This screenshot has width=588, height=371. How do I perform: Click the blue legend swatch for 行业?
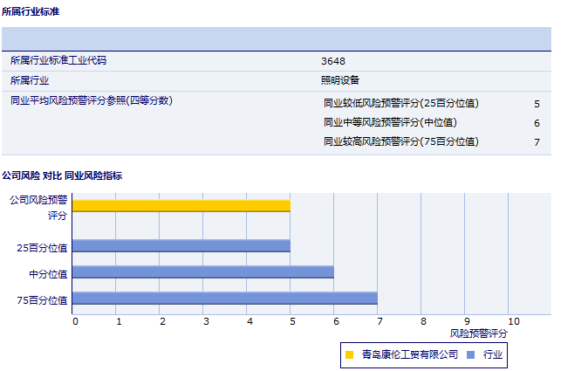point(471,354)
